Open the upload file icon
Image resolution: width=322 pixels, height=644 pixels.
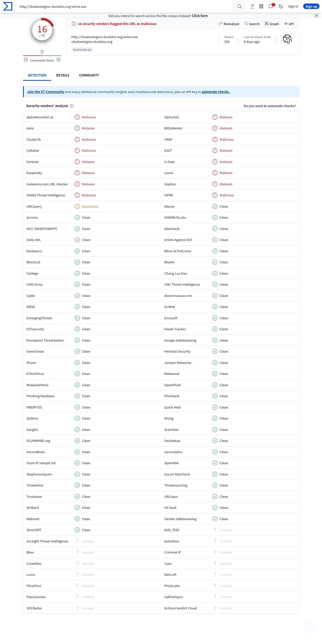point(253,7)
